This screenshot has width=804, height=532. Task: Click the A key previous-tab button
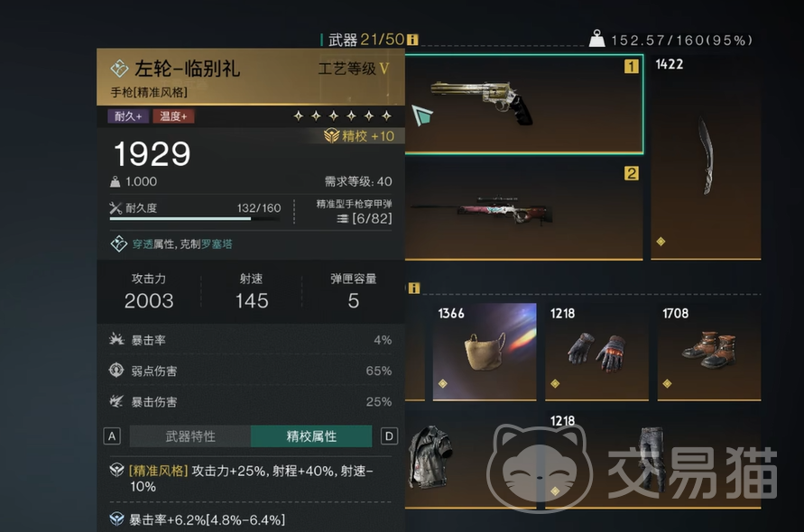click(x=112, y=436)
